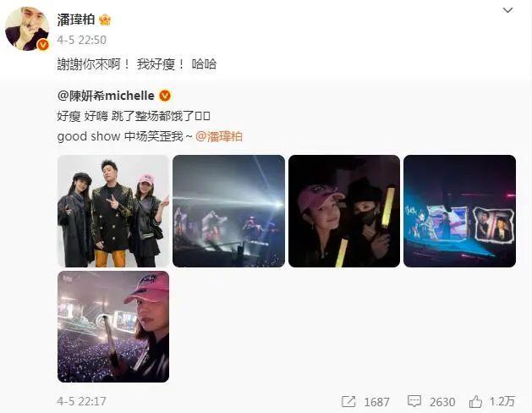This screenshot has width=532, height=413.
Task: Click the crown badge beside 潘瑋柏
Action: pos(105,20)
